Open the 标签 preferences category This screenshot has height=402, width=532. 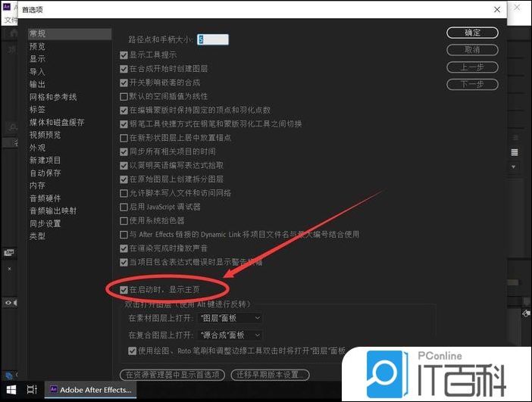click(x=37, y=110)
